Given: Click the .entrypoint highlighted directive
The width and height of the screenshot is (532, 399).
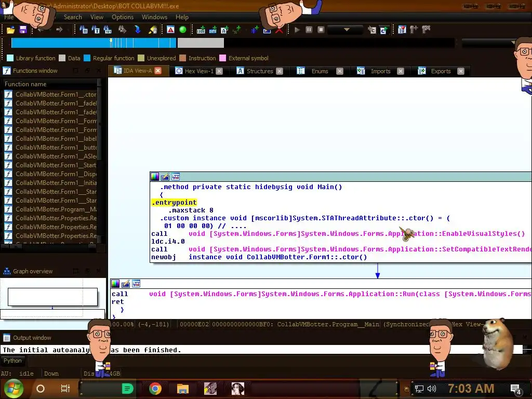Looking at the screenshot, I should (174, 203).
